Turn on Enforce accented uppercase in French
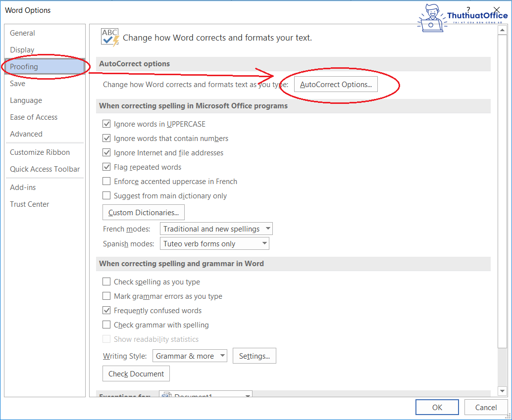The height and width of the screenshot is (420, 512). (x=106, y=182)
